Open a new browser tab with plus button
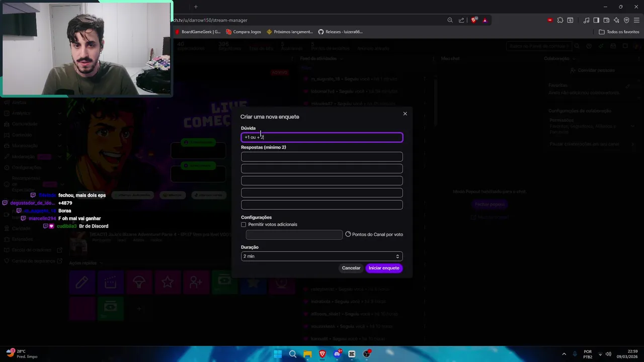This screenshot has height=362, width=644. tap(196, 7)
